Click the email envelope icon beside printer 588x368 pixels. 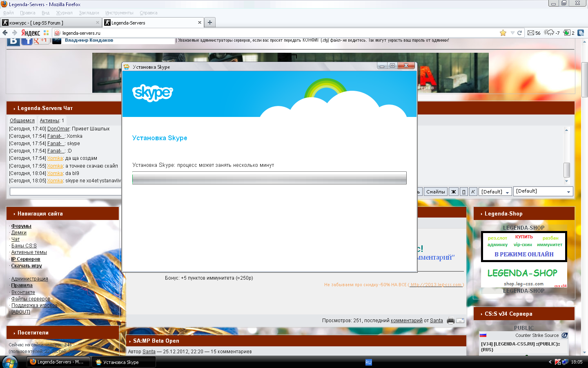click(460, 321)
